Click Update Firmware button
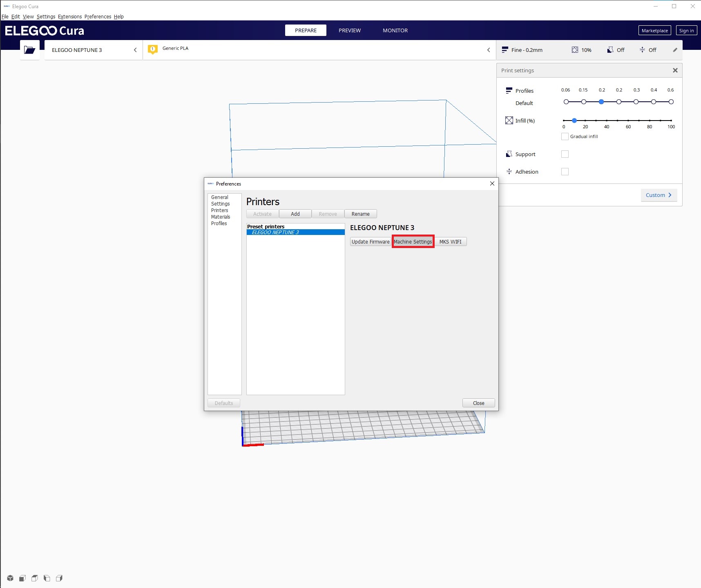This screenshot has height=588, width=701. pos(371,241)
